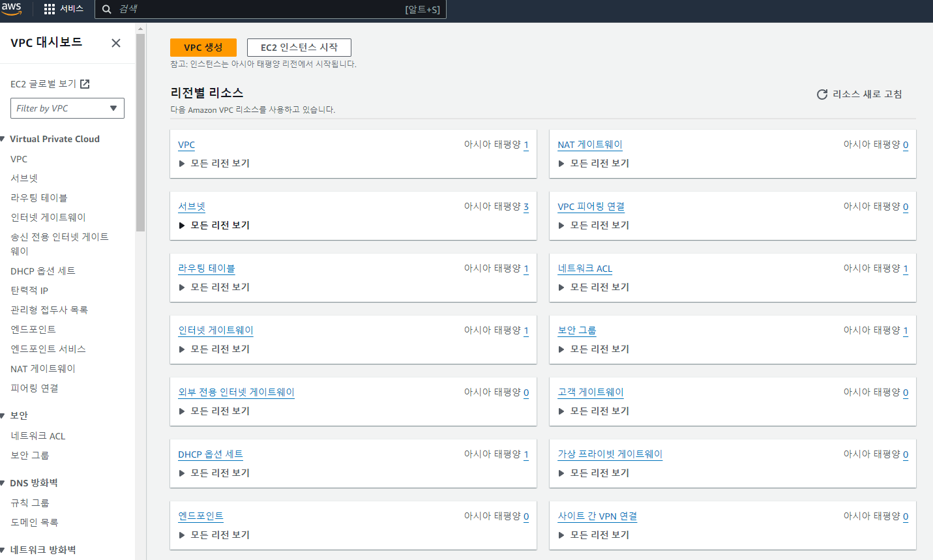This screenshot has height=560, width=933.
Task: Click the EC2 인스턴스 시작 button
Action: (299, 48)
